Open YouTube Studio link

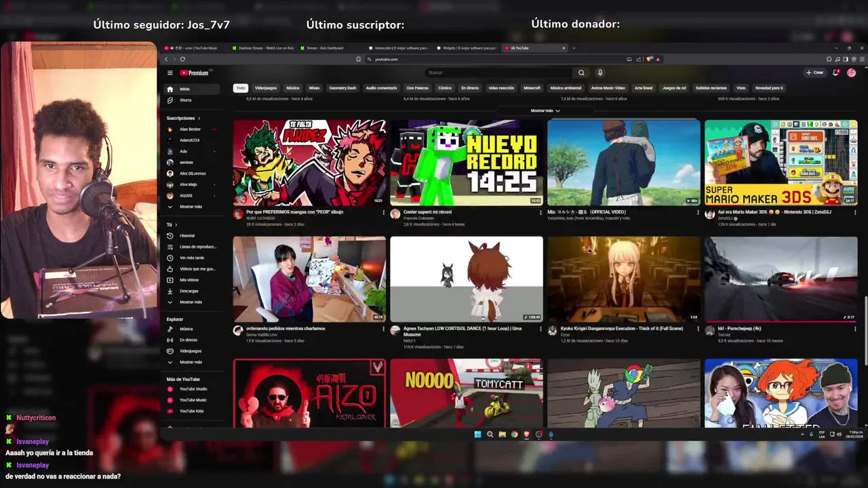(x=193, y=389)
